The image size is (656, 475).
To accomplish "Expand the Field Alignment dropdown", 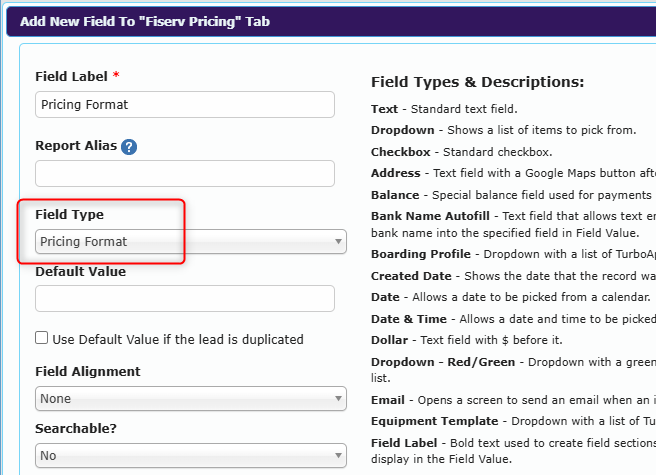I will coord(190,398).
